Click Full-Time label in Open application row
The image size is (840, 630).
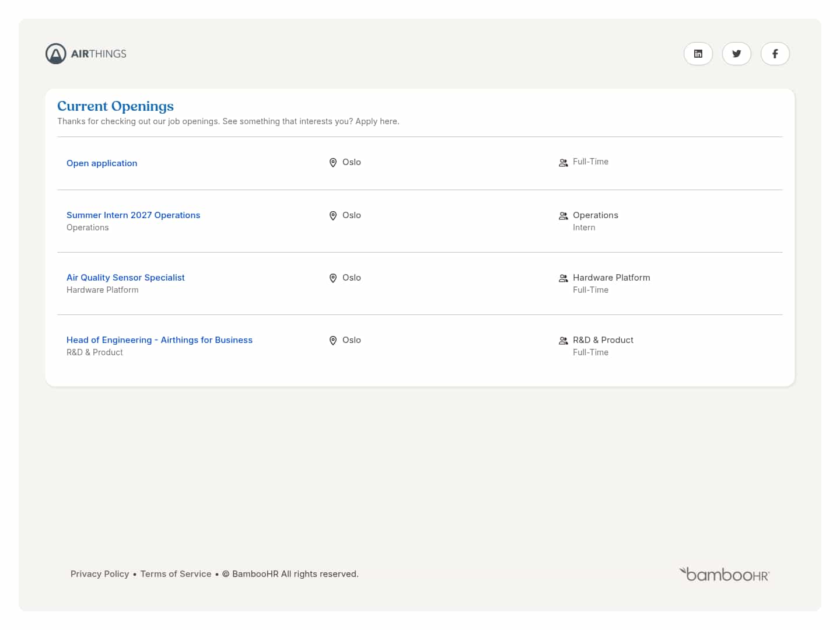(590, 162)
